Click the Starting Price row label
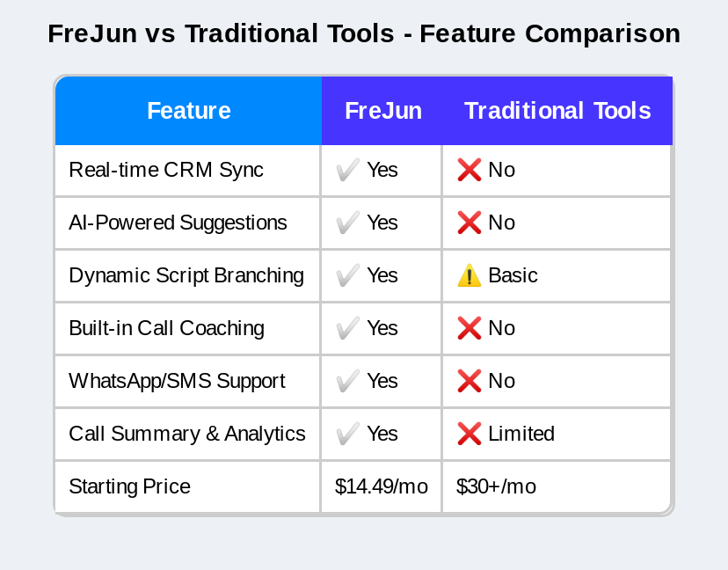Screen dimensions: 728x570 click(x=129, y=486)
